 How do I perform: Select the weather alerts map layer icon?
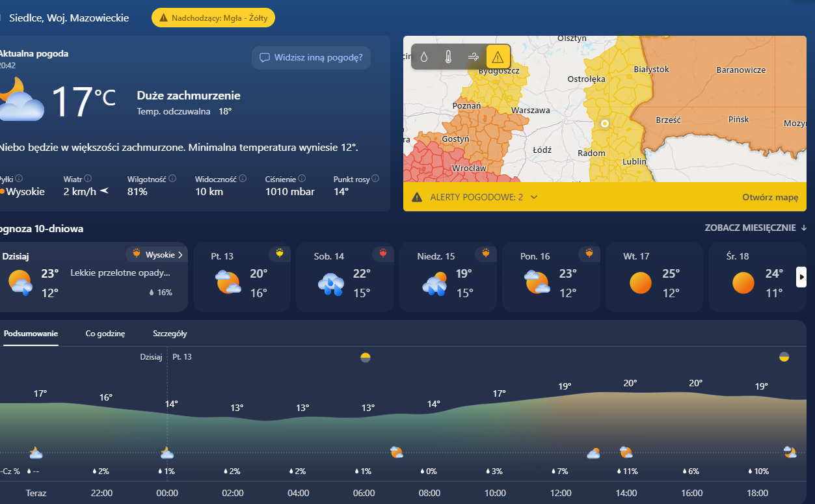pyautogui.click(x=498, y=57)
